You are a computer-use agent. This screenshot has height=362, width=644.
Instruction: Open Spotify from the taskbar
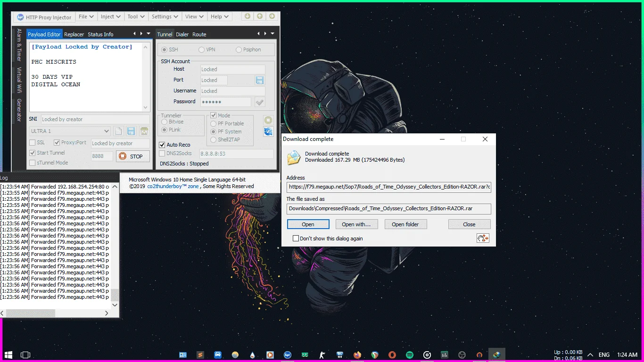[x=410, y=354]
